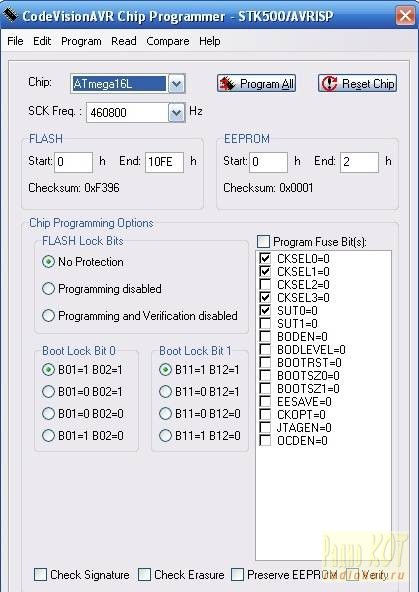Click the EEPROM End input field
The width and height of the screenshot is (419, 592).
point(359,162)
